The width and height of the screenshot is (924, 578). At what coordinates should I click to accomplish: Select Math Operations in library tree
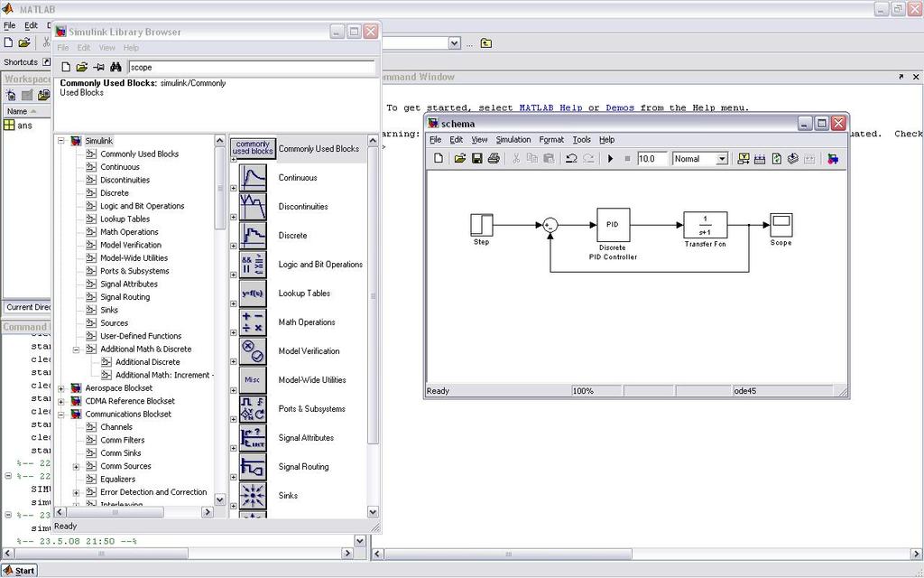pyautogui.click(x=129, y=232)
